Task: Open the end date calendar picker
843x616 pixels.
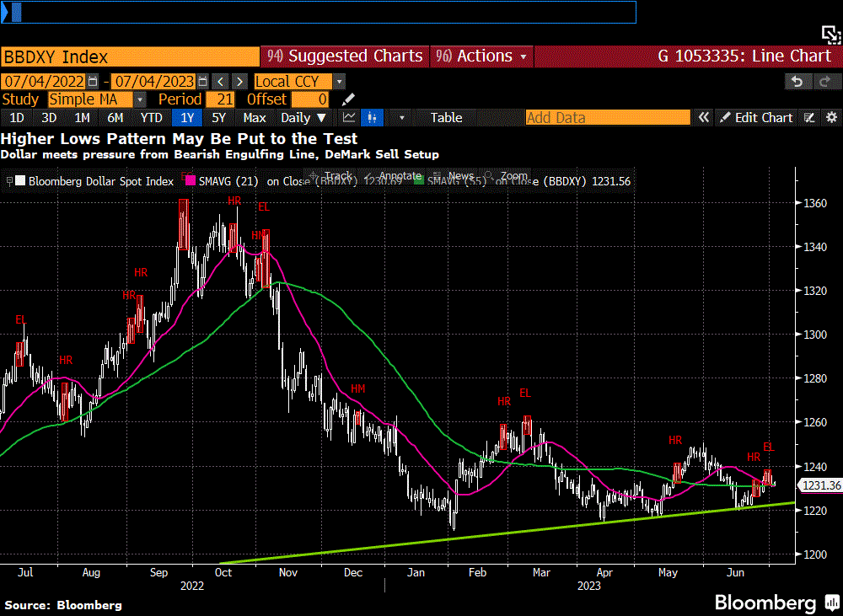Action: [202, 82]
